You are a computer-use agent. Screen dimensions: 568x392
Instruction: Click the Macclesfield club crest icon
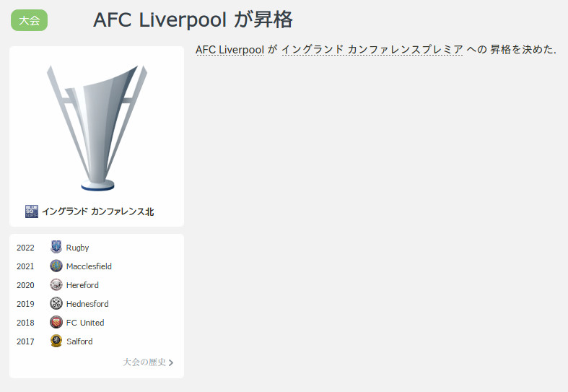click(56, 266)
